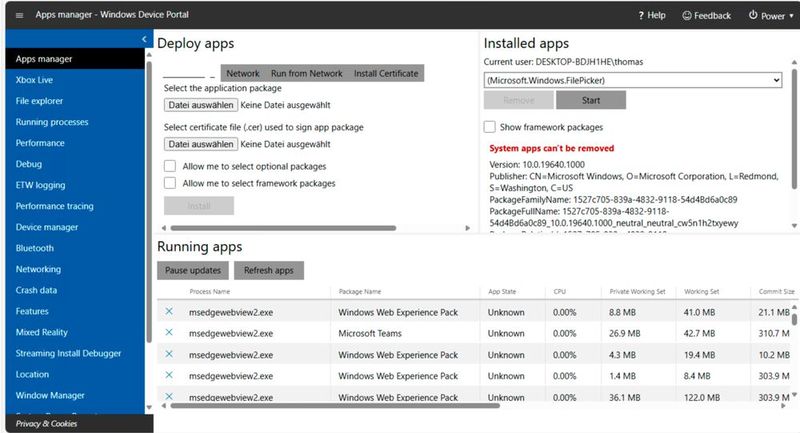800x433 pixels.
Task: Click the Microsoft Teams package name cell
Action: [x=370, y=334]
